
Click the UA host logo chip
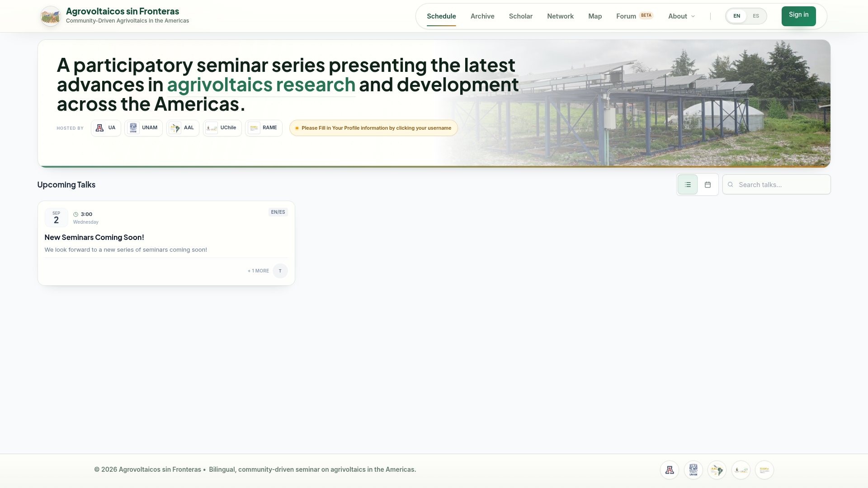[106, 128]
